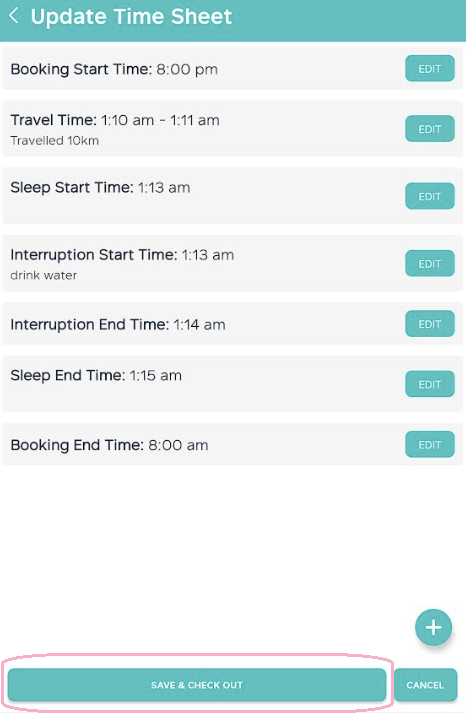Select the Booking End Time 8:00 am row
The image size is (467, 713).
click(x=233, y=444)
